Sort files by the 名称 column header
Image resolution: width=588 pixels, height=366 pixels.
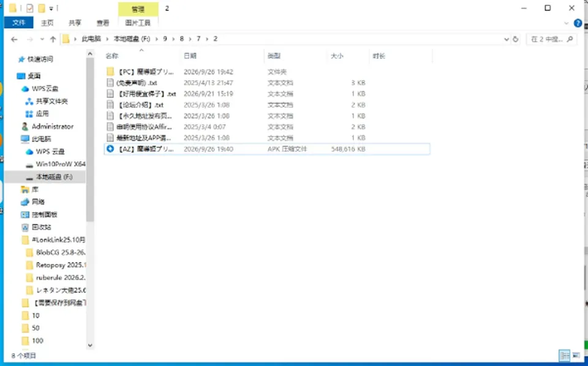click(x=112, y=56)
